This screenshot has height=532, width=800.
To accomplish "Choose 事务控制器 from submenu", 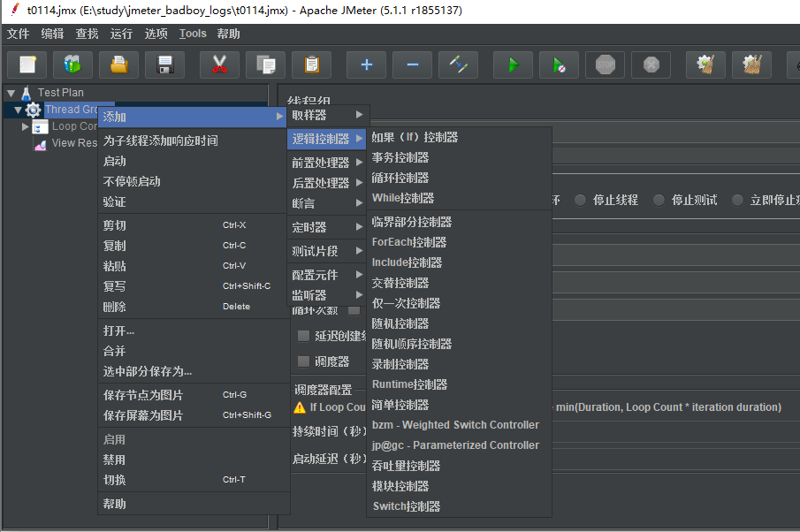I will coord(459,157).
